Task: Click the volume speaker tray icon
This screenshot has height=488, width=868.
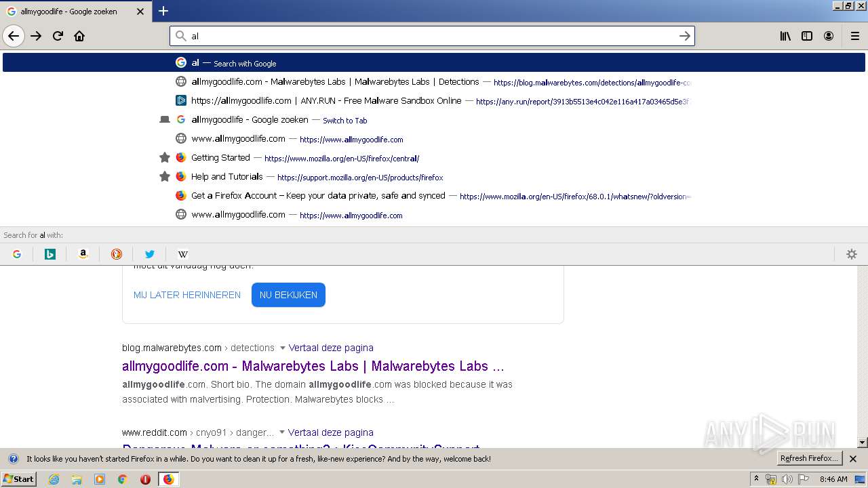Action: [787, 479]
